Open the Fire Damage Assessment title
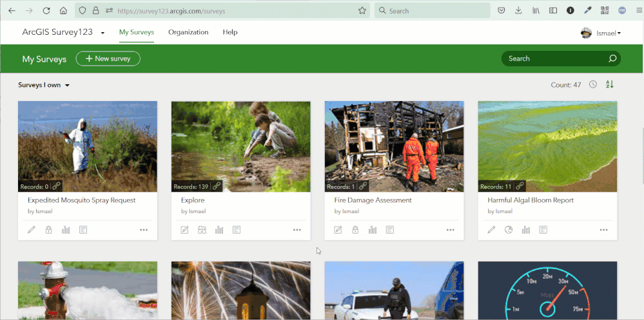 click(373, 200)
